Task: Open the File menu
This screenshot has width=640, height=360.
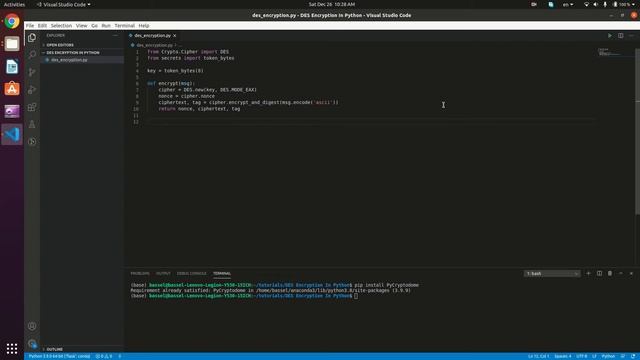Action: coord(30,25)
